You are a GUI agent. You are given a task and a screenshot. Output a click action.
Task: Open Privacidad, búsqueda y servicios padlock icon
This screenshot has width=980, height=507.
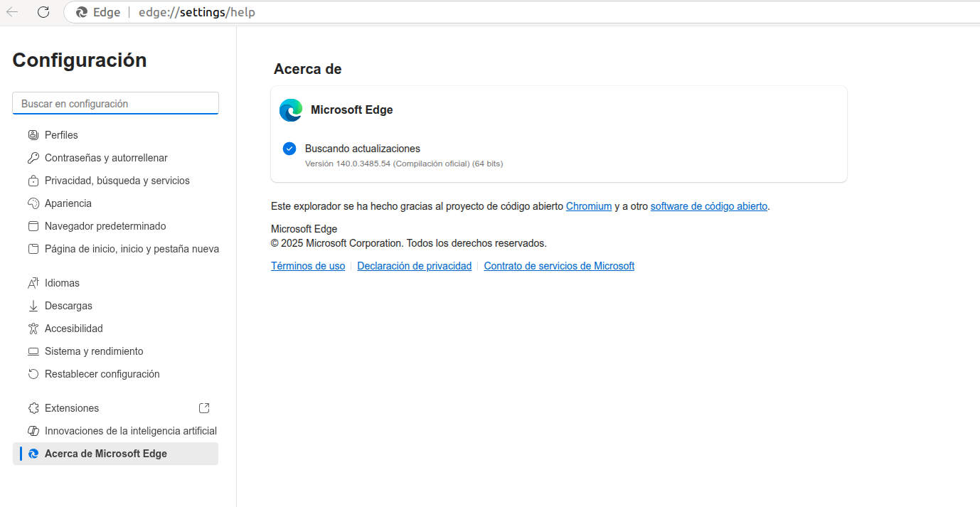pyautogui.click(x=33, y=180)
